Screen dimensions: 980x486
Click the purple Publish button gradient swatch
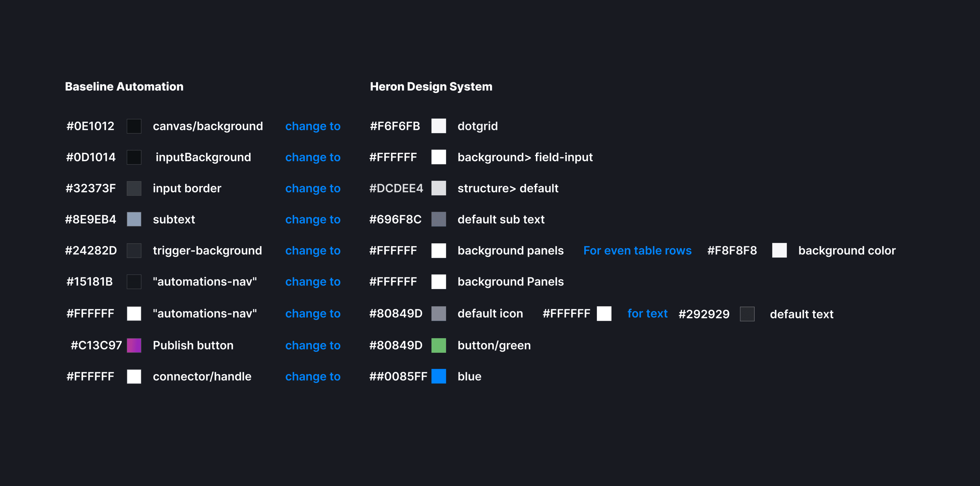click(x=134, y=345)
